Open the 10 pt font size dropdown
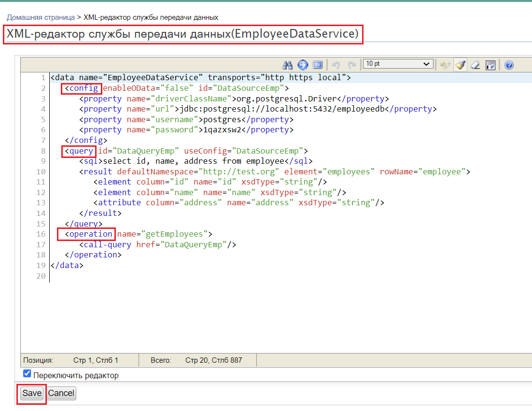532x411 pixels. click(x=398, y=64)
